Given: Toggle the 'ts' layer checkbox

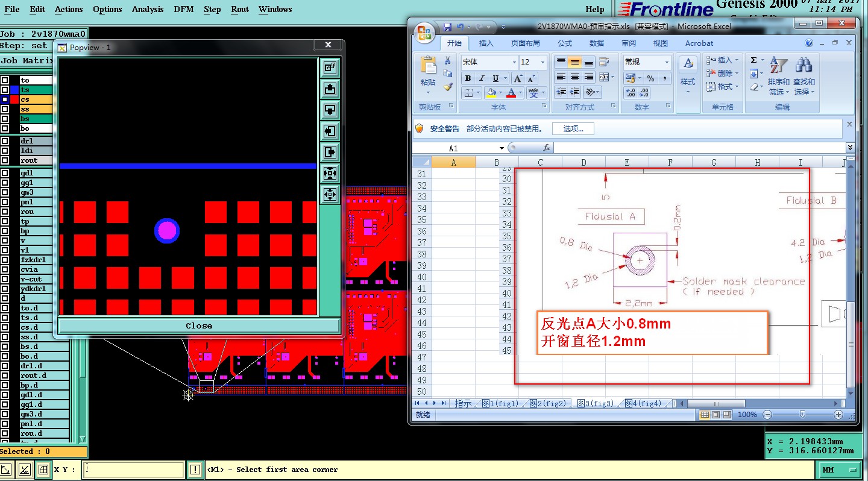Looking at the screenshot, I should pyautogui.click(x=5, y=90).
